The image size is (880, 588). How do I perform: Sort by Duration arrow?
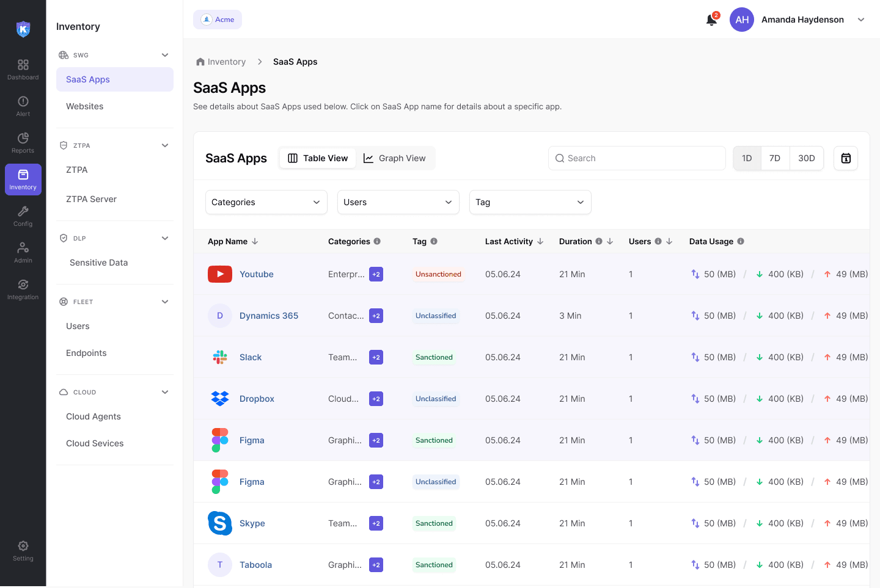click(610, 241)
